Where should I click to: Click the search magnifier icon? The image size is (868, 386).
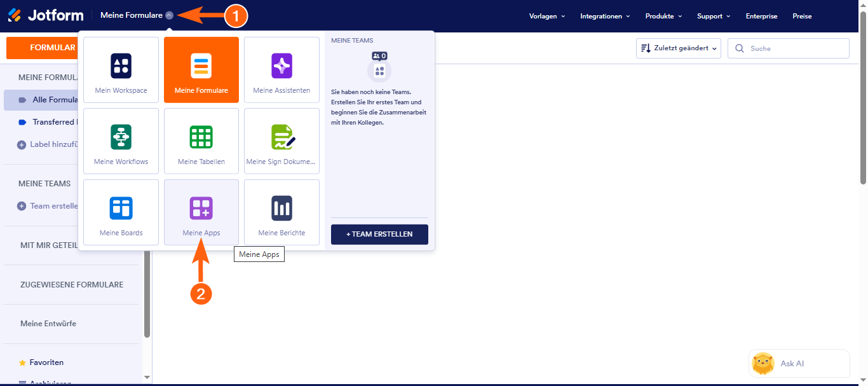click(x=740, y=48)
